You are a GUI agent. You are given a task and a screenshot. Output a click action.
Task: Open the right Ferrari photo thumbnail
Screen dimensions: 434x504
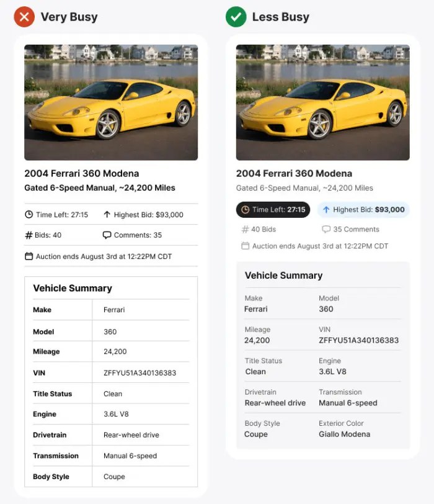(322, 102)
